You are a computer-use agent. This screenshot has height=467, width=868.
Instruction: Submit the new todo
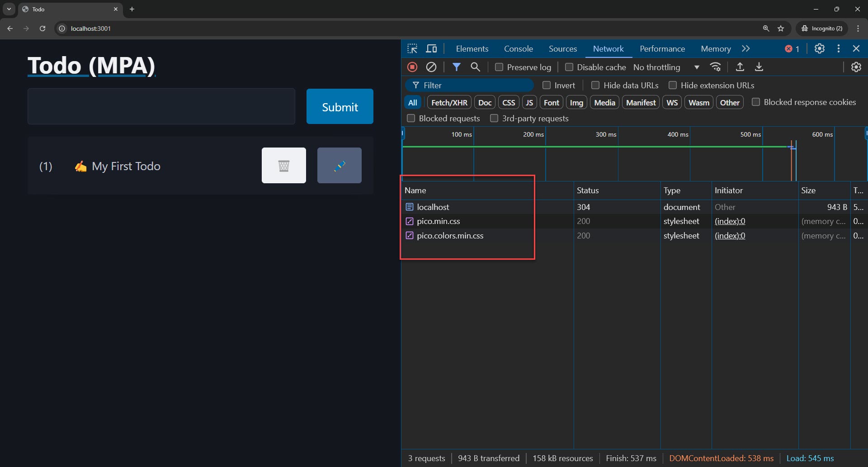tap(340, 106)
